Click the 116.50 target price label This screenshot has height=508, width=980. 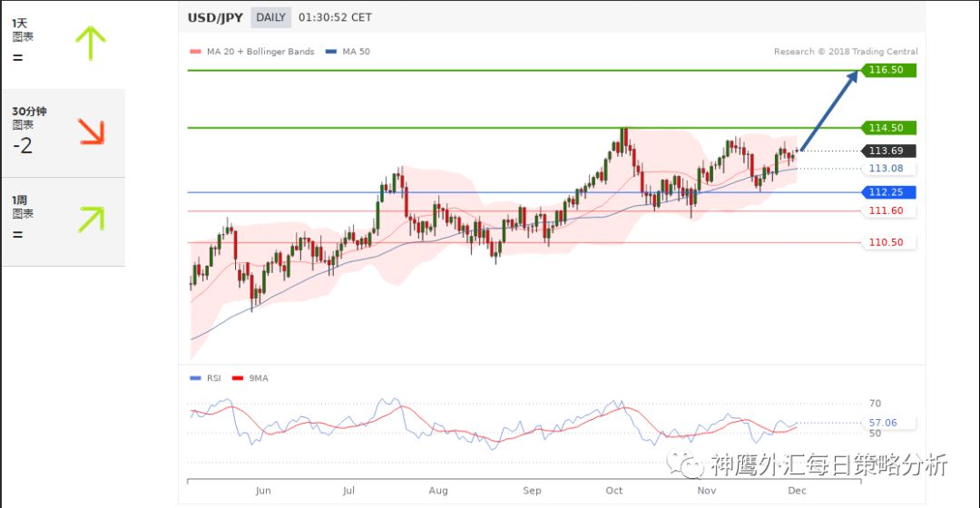pos(888,70)
